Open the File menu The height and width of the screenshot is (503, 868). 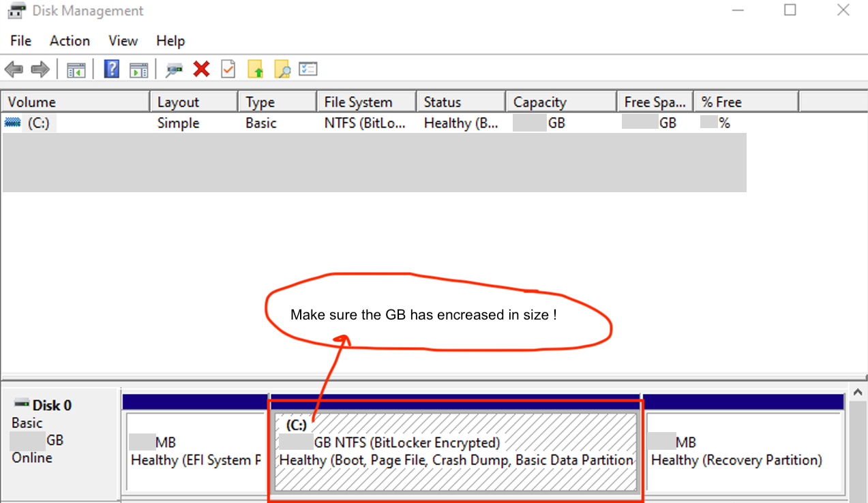[x=20, y=41]
